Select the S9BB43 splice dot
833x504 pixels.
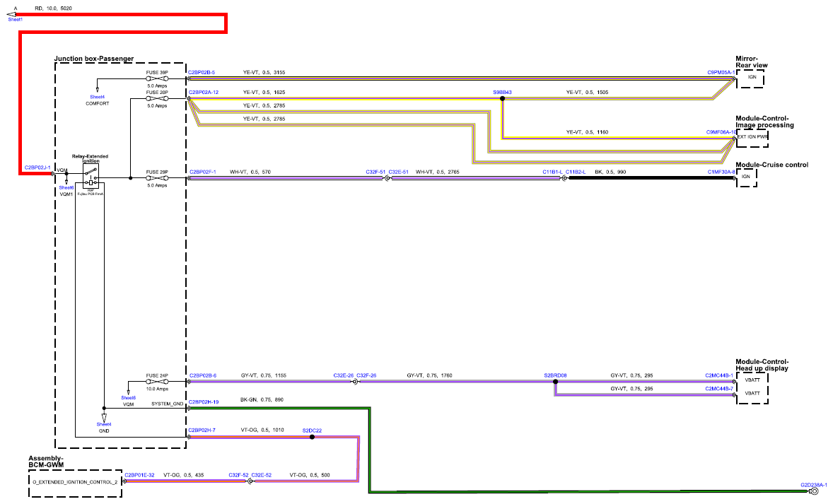point(503,99)
